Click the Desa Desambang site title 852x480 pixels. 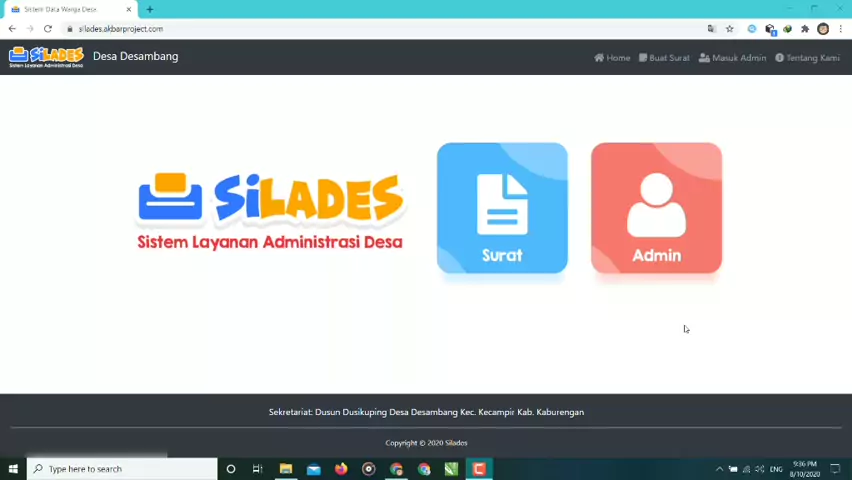click(135, 57)
